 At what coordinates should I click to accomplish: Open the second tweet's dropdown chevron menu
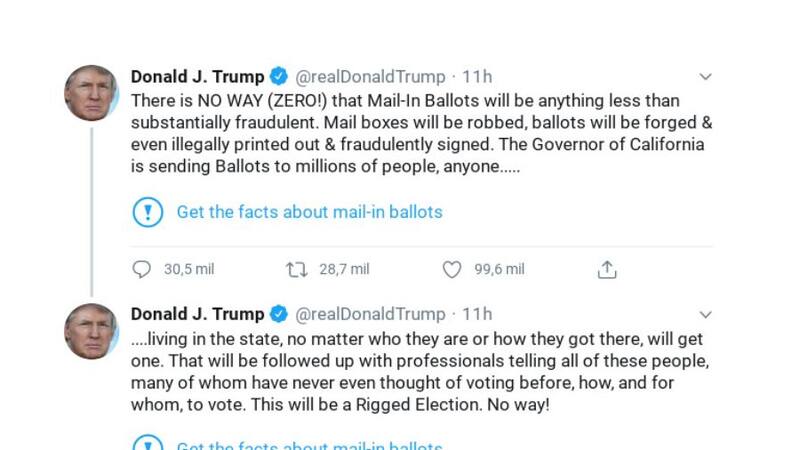(x=705, y=314)
